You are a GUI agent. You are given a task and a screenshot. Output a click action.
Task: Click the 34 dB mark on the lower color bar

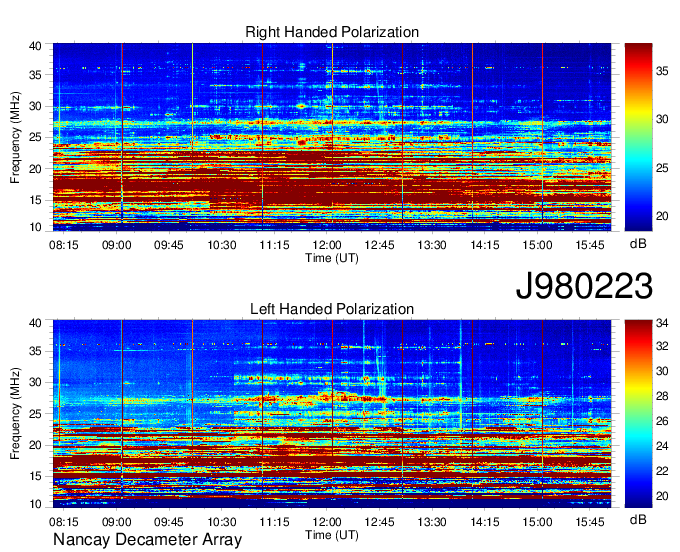coord(662,323)
